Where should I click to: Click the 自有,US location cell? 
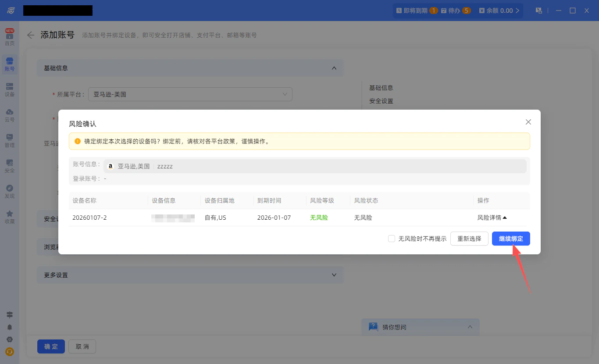tap(215, 218)
